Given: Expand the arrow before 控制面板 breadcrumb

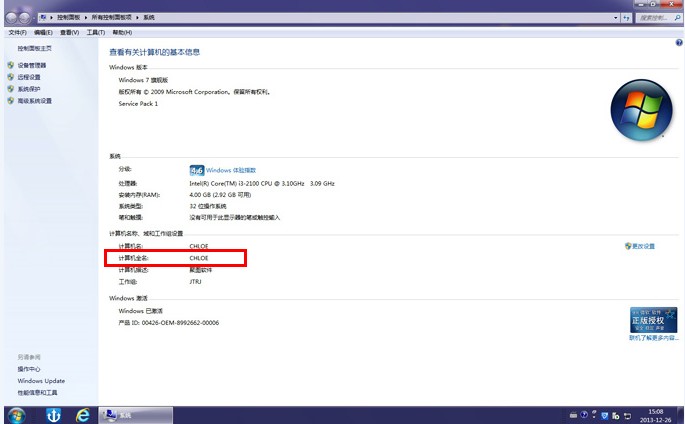Looking at the screenshot, I should 52,17.
